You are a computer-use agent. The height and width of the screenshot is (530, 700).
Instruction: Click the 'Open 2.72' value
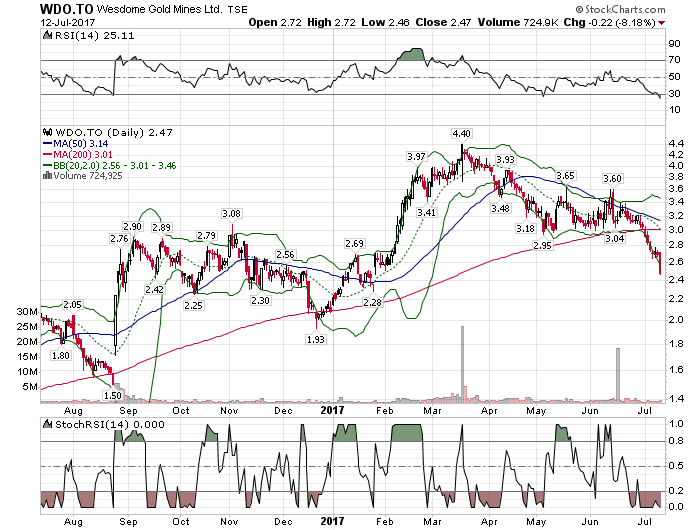[x=275, y=22]
